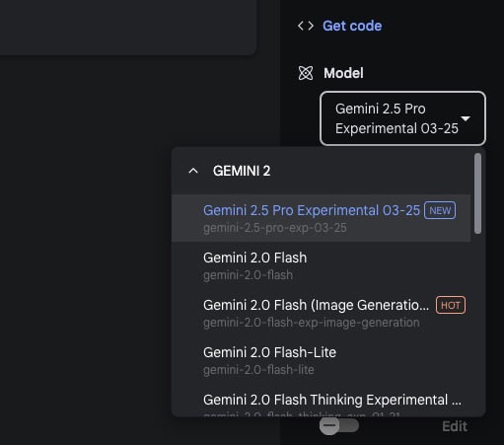The width and height of the screenshot is (504, 445).
Task: Click the gemini-2.0-flash-lite ID text
Action: [258, 370]
